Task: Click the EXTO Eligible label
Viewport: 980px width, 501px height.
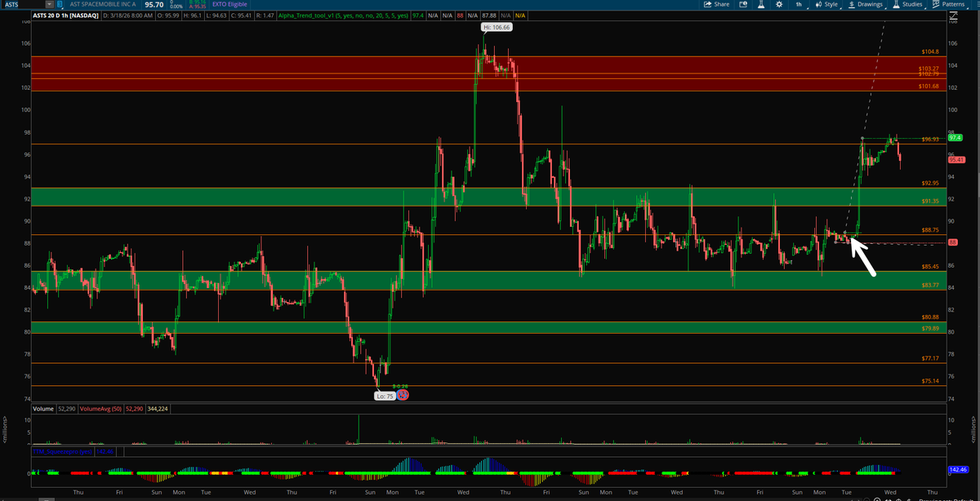Action: tap(229, 4)
